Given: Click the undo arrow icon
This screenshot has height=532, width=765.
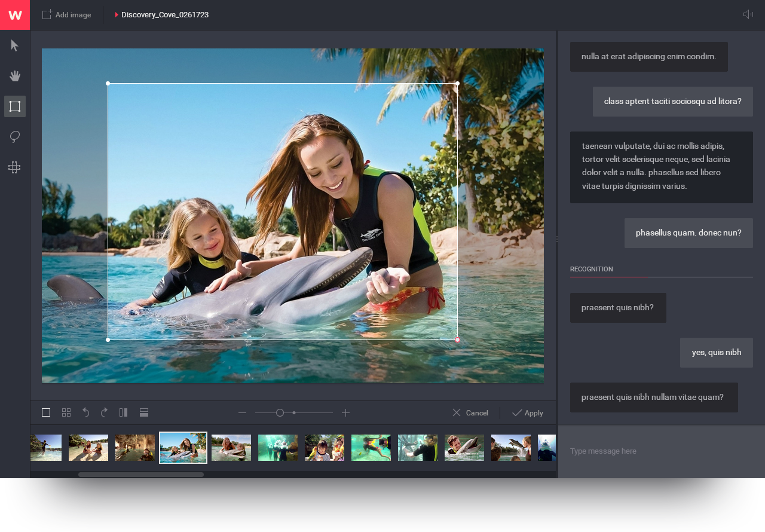Looking at the screenshot, I should point(85,412).
